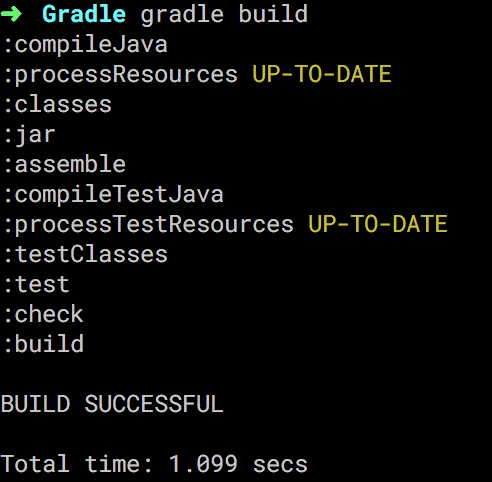Click the 'gradle build' command text

(224, 14)
